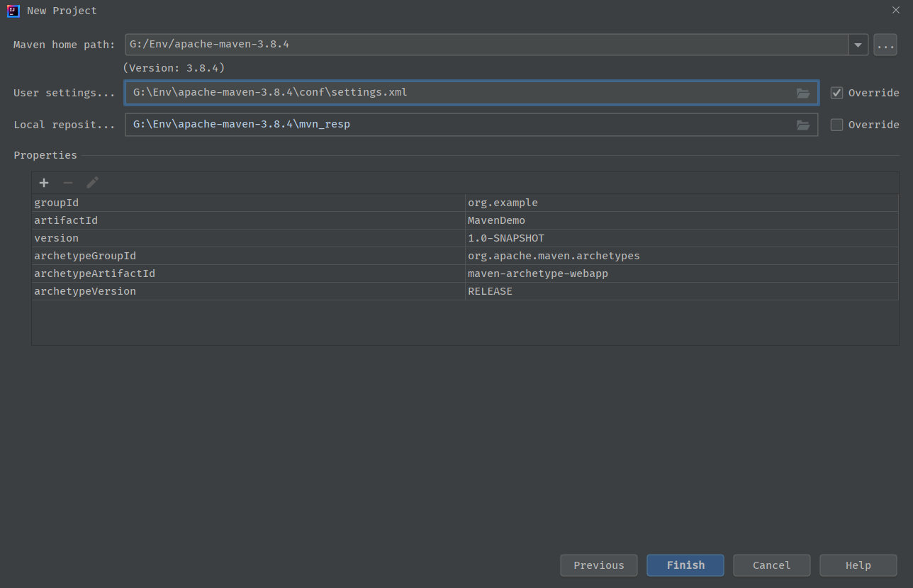Enable Override checkbox for Local repository
The height and width of the screenshot is (588, 913).
tap(836, 125)
